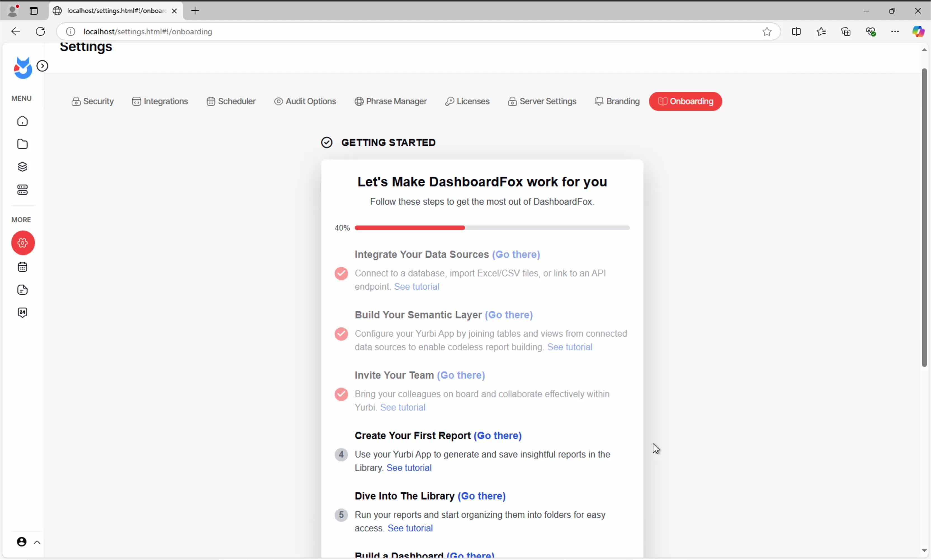Toggle the Integrate Data Sources checkmark
Image resolution: width=931 pixels, height=560 pixels.
341,274
